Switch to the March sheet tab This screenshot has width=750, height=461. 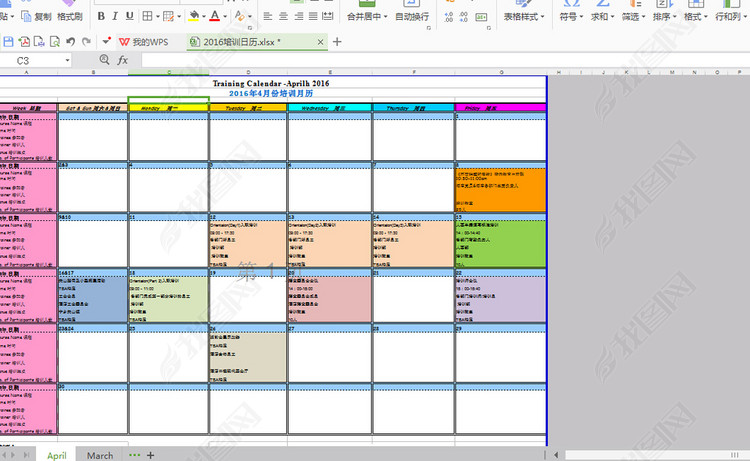100,455
